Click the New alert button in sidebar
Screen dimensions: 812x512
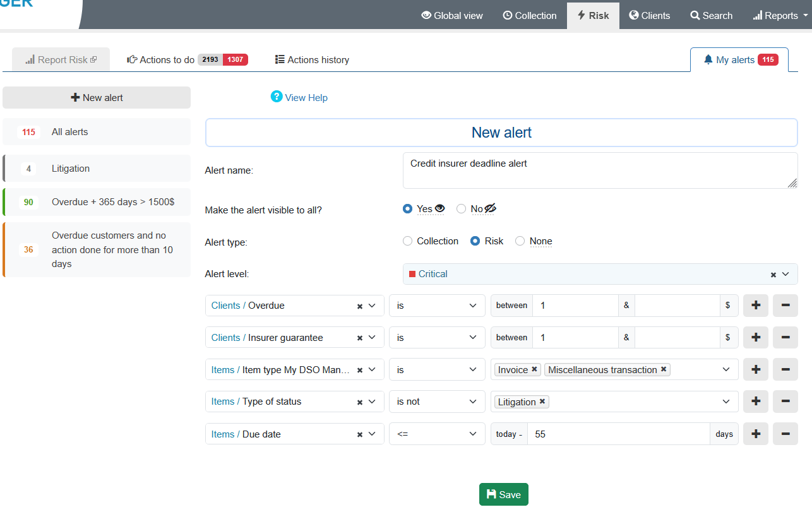[x=97, y=98]
